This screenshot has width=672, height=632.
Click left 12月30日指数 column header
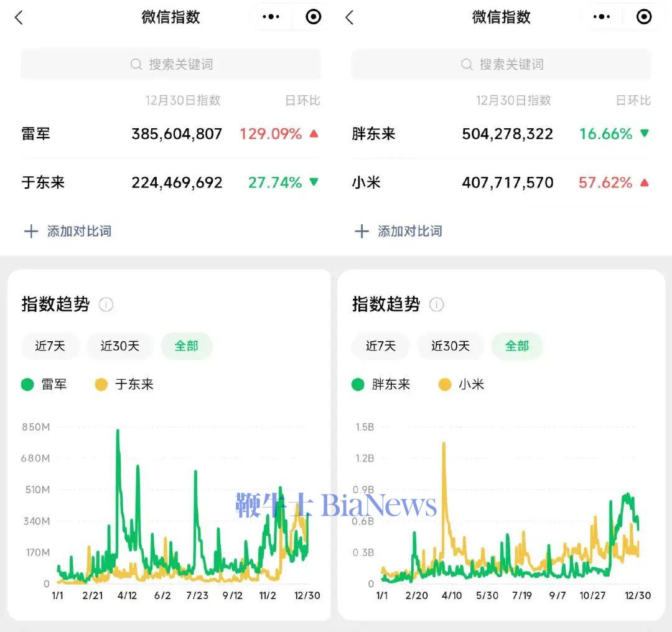point(183,100)
